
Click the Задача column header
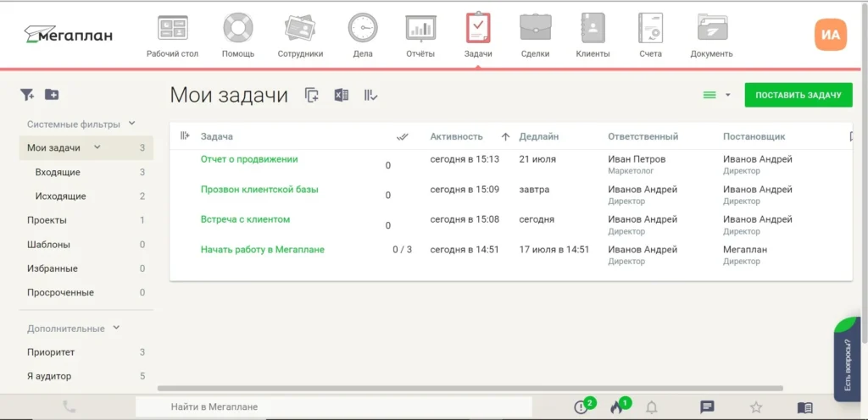point(216,136)
